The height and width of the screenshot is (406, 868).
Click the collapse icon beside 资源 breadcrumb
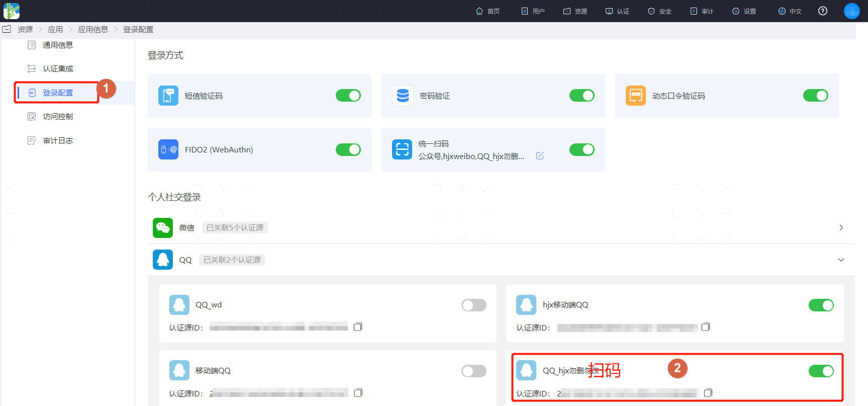coord(7,30)
